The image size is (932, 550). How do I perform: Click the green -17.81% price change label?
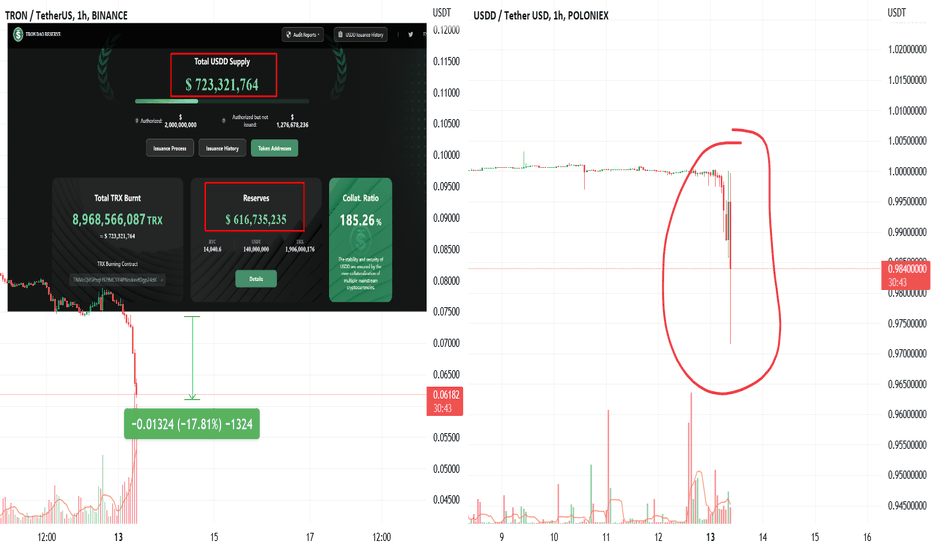[x=192, y=424]
